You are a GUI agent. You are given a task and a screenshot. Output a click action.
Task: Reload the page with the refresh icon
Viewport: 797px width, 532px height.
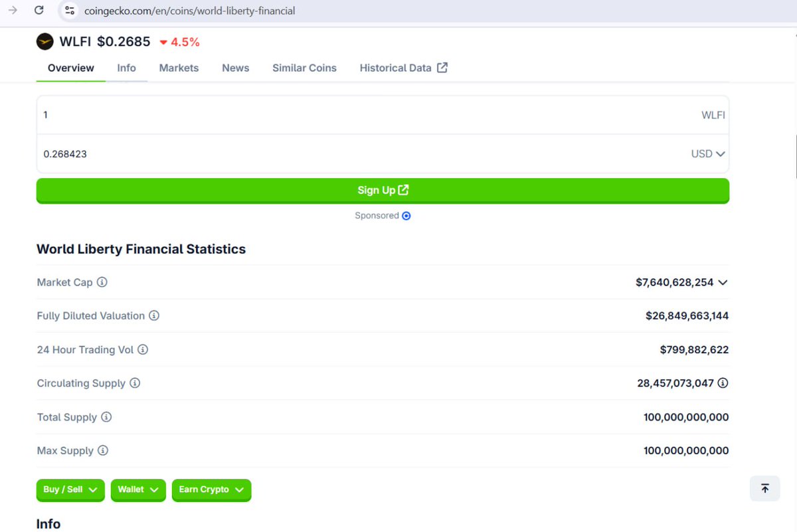[39, 11]
